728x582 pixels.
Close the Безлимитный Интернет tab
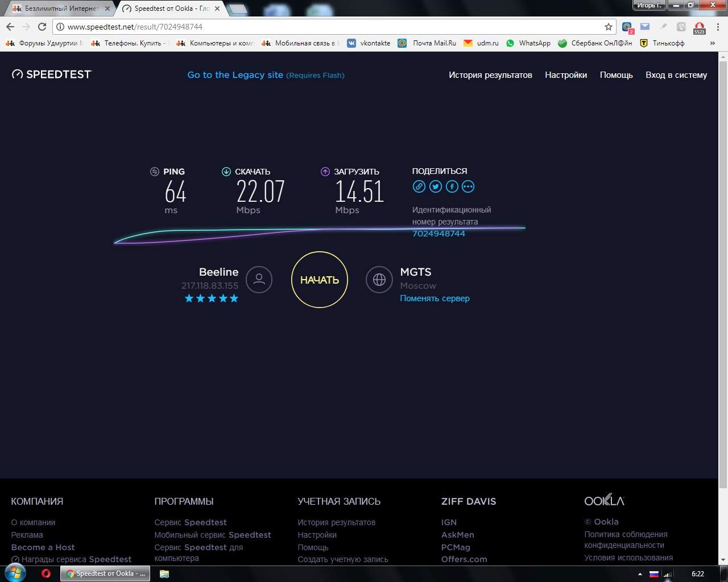[107, 9]
